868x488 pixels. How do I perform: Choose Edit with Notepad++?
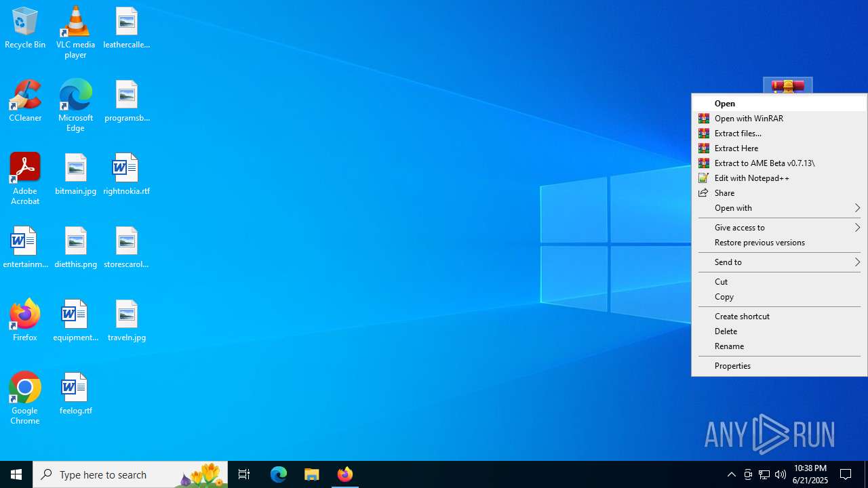pos(779,178)
